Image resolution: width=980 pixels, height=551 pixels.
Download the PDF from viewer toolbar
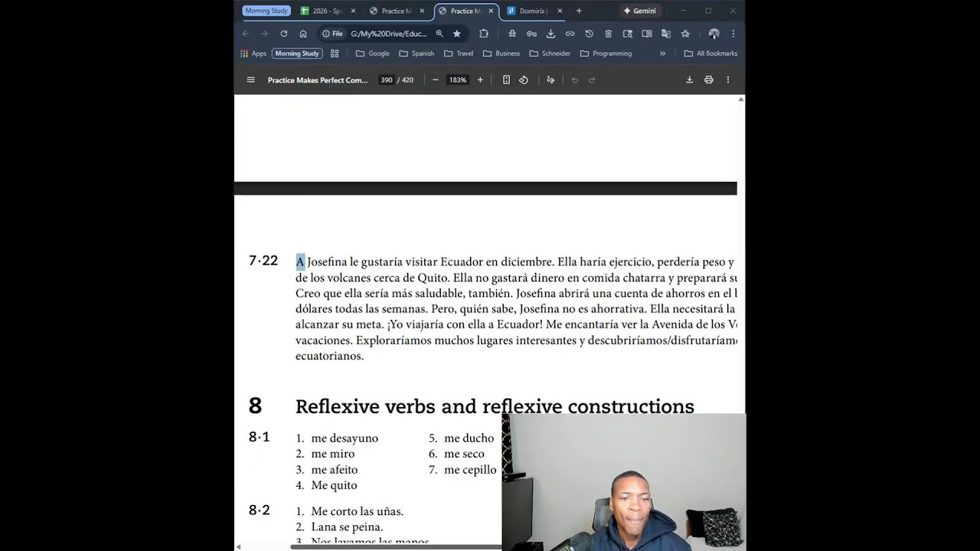coord(689,80)
